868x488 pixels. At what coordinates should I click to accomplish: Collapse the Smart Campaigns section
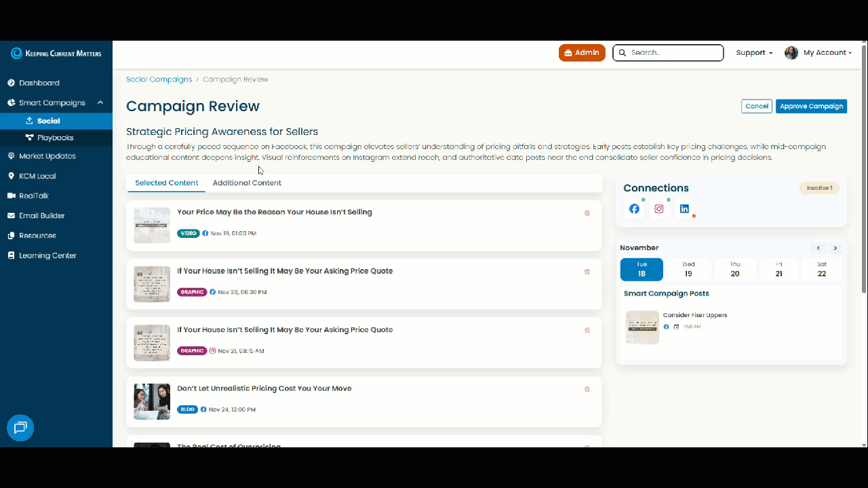pos(100,102)
